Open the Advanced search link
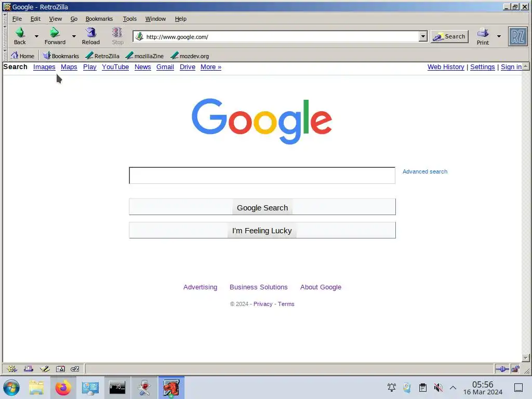532x399 pixels. 425,171
